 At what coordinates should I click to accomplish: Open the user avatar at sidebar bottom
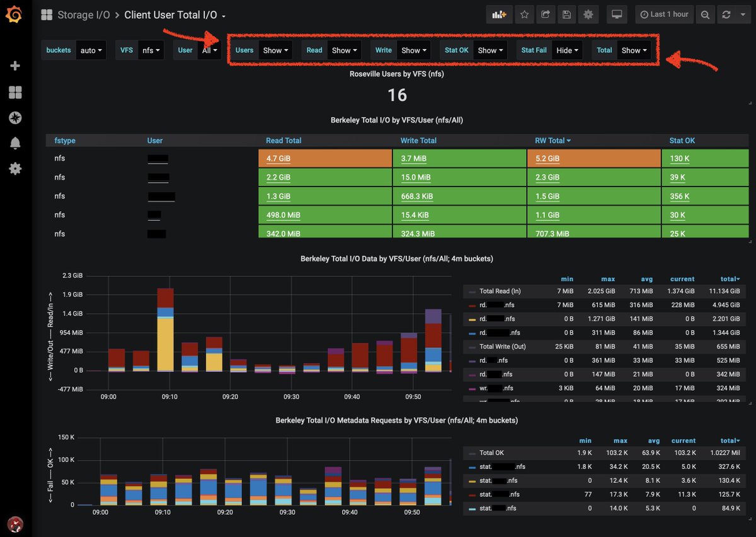click(x=15, y=524)
